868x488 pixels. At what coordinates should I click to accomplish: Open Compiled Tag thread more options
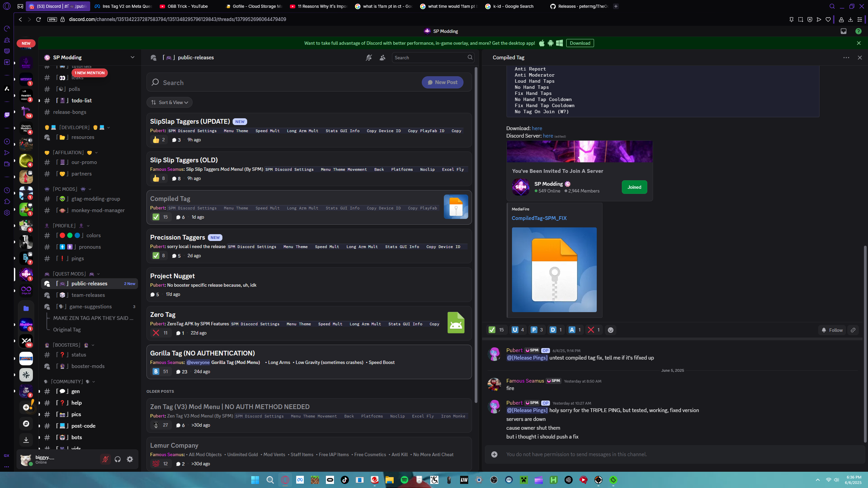(846, 58)
